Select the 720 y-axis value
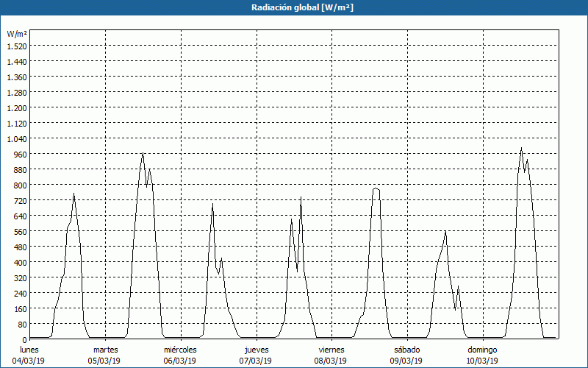The image size is (588, 368). [x=21, y=200]
